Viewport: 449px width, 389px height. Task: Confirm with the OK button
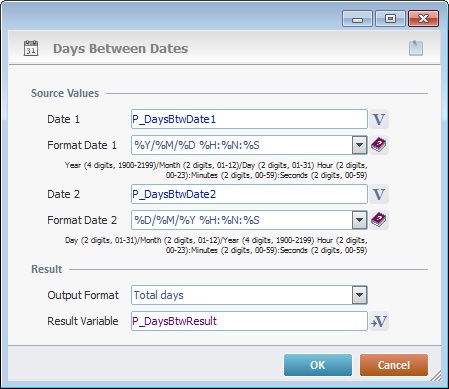click(x=318, y=365)
